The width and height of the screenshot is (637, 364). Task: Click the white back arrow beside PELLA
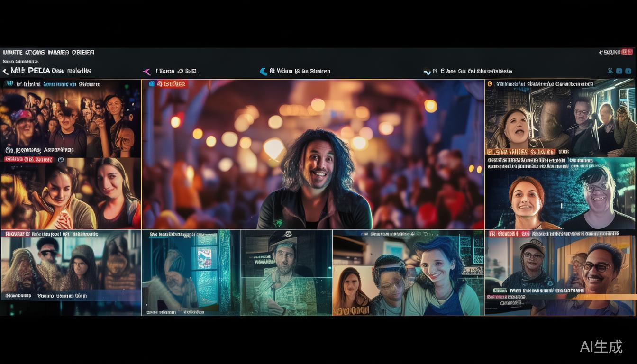pyautogui.click(x=5, y=71)
